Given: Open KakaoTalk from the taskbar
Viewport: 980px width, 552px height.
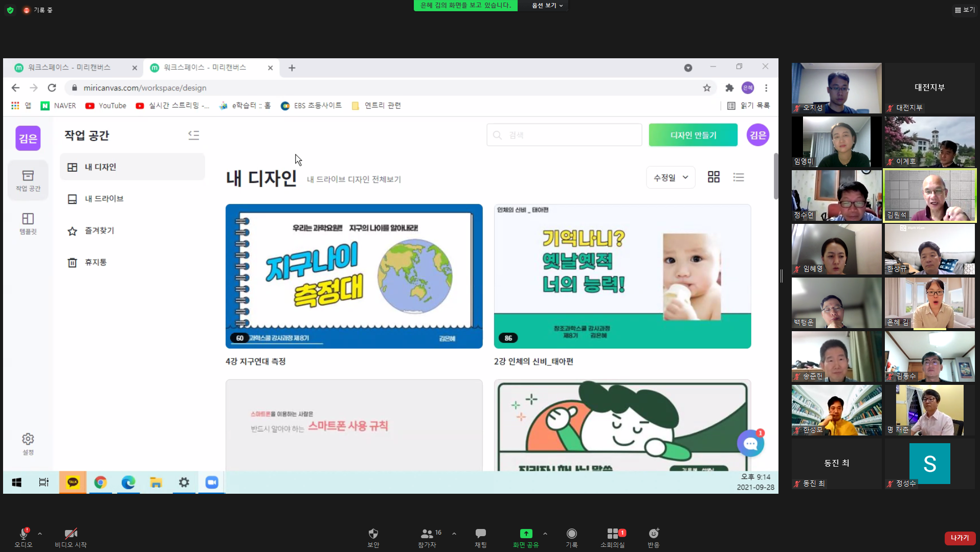Looking at the screenshot, I should point(73,482).
